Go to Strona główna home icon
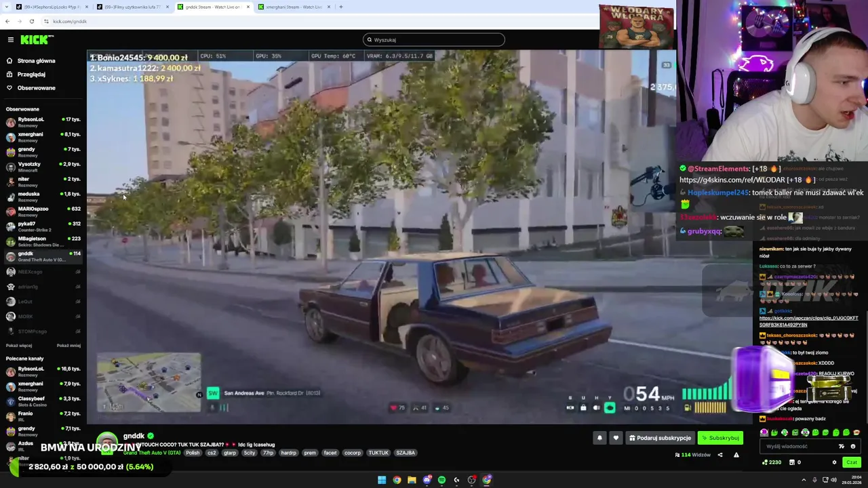Screen dimensions: 868x488 click(9, 61)
